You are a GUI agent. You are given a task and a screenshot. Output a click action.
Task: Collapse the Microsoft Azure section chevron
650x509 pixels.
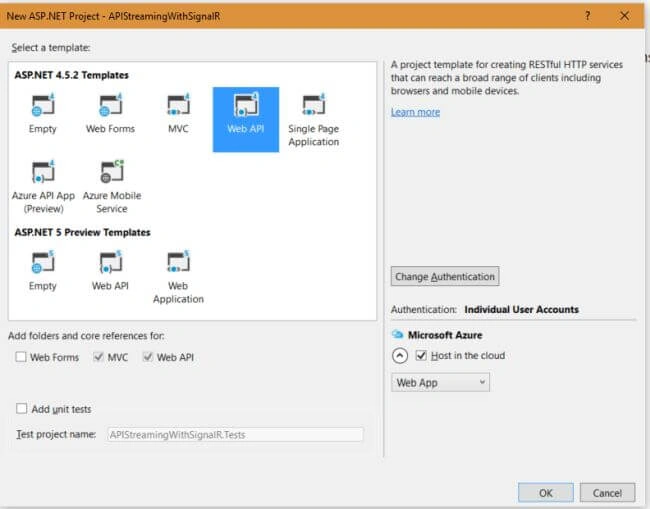click(400, 356)
